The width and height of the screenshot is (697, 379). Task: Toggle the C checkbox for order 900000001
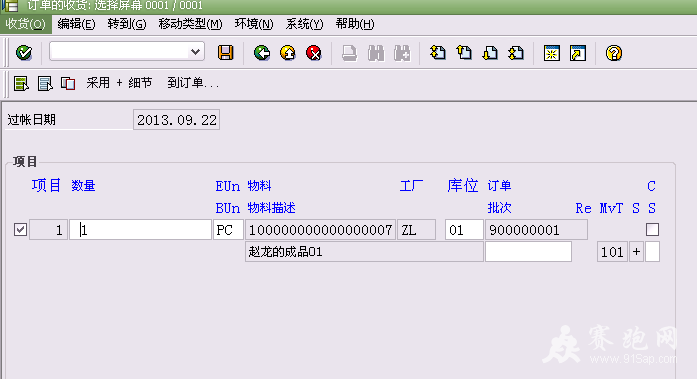[x=652, y=230]
